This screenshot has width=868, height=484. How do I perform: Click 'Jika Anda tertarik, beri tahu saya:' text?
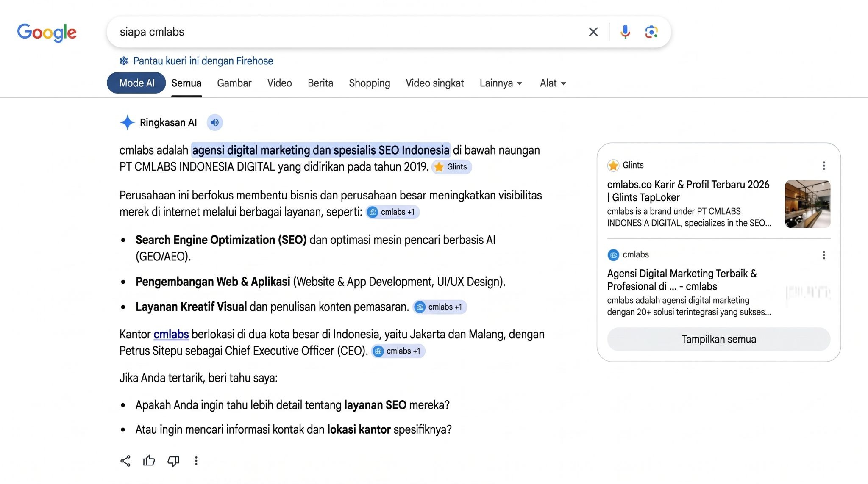198,378
